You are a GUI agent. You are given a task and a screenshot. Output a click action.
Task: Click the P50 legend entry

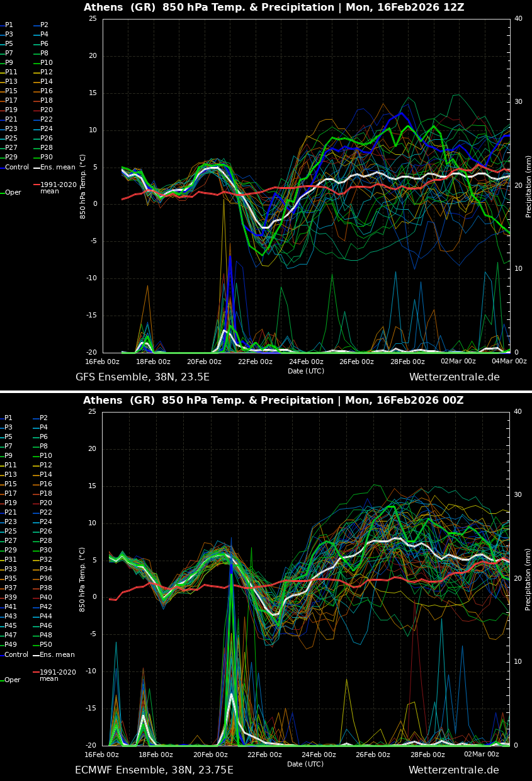coord(46,645)
